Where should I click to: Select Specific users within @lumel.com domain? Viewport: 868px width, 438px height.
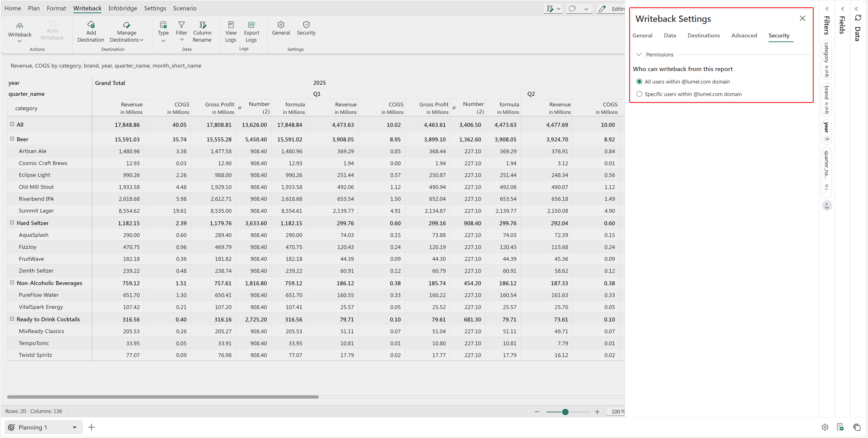point(639,94)
